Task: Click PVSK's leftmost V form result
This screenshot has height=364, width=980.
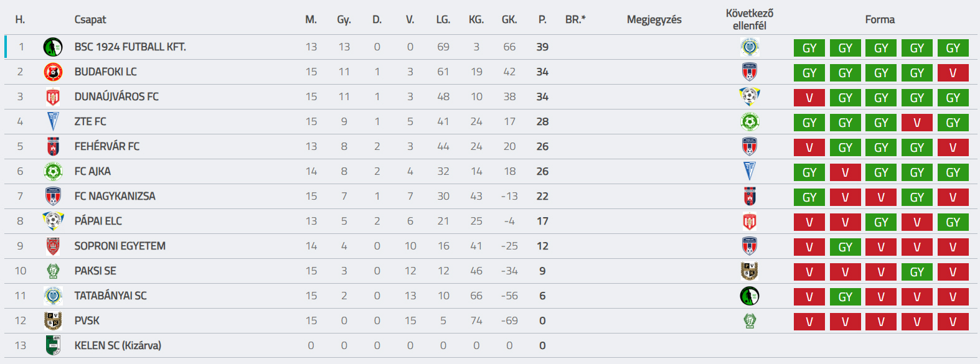Action: pyautogui.click(x=809, y=321)
